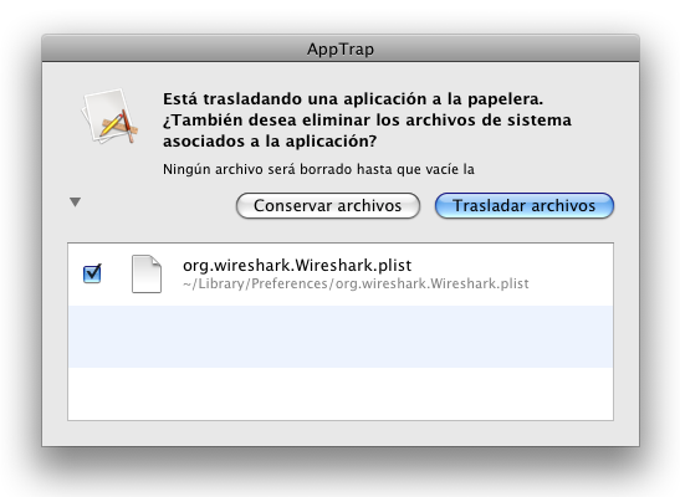Click Trasladar archivos button

point(524,206)
